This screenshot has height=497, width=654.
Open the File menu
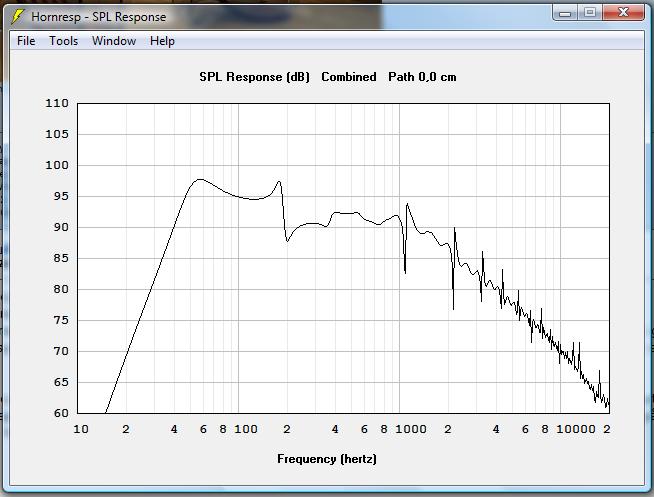pos(26,41)
